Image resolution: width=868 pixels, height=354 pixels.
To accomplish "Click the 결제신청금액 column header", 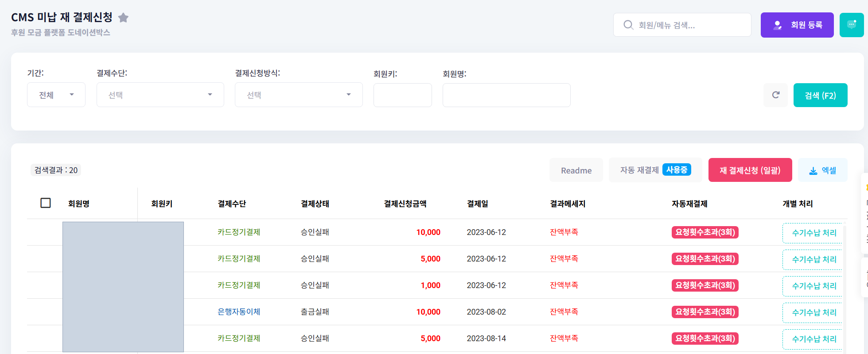I will 405,204.
